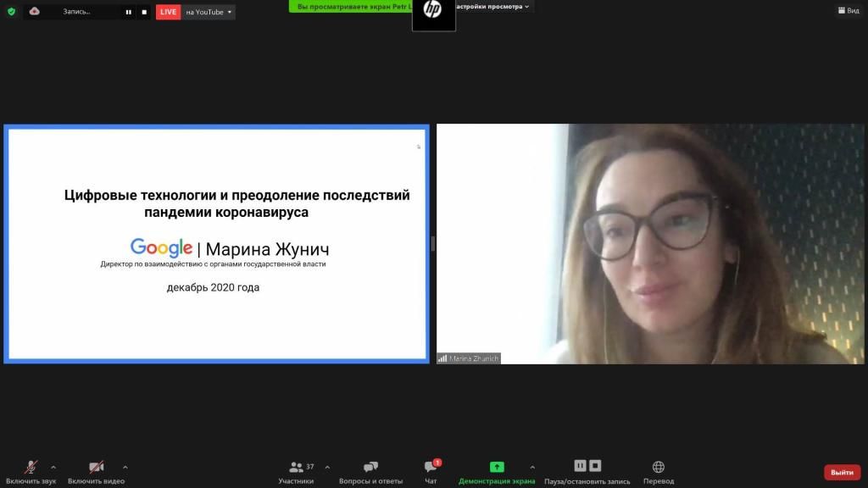Viewport: 868px width, 488px height.
Task: Start Демонстрация экрана screen share
Action: pyautogui.click(x=497, y=473)
